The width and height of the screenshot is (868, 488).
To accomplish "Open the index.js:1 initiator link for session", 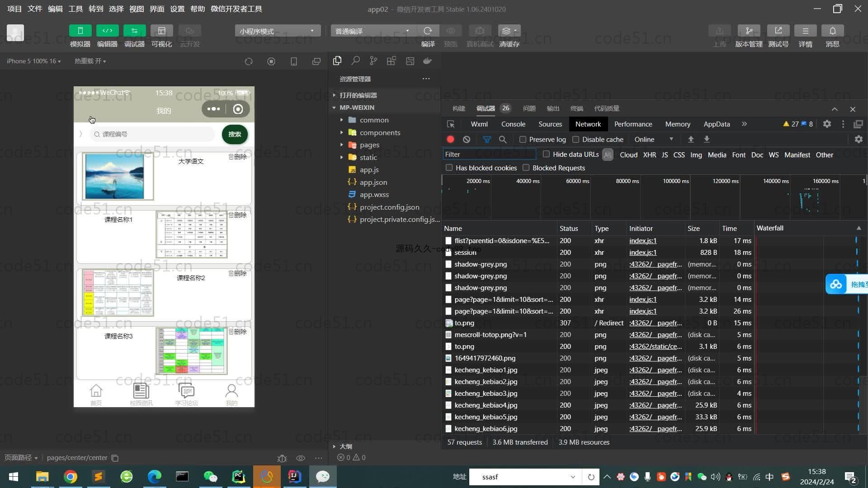I will (x=643, y=253).
